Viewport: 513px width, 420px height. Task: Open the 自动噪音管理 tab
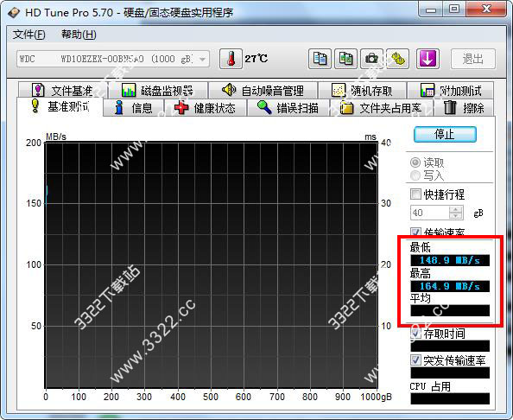tap(263, 91)
